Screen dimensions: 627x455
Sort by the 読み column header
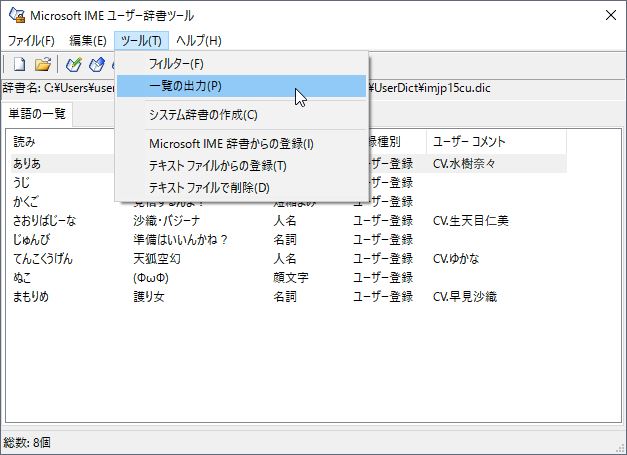point(24,142)
